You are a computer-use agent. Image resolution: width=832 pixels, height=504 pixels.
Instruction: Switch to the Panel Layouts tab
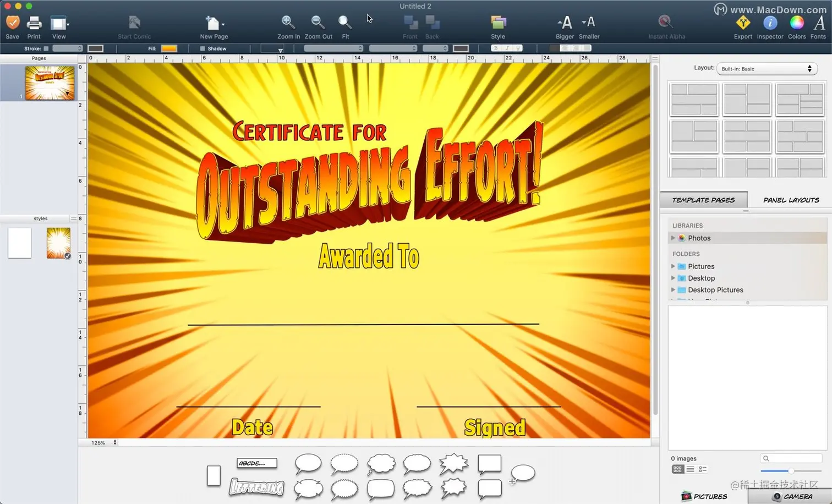pyautogui.click(x=791, y=200)
